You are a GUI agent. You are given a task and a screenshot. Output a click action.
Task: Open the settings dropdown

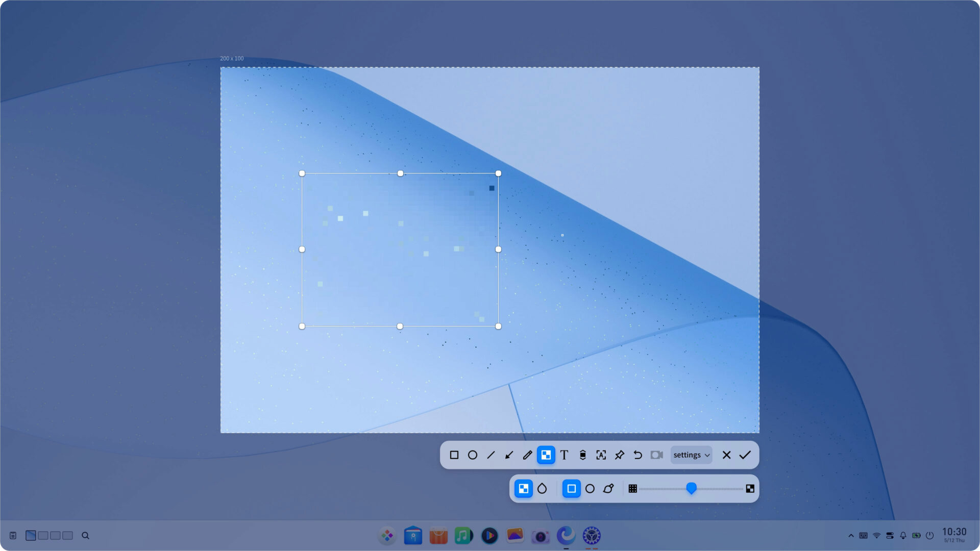(x=691, y=455)
